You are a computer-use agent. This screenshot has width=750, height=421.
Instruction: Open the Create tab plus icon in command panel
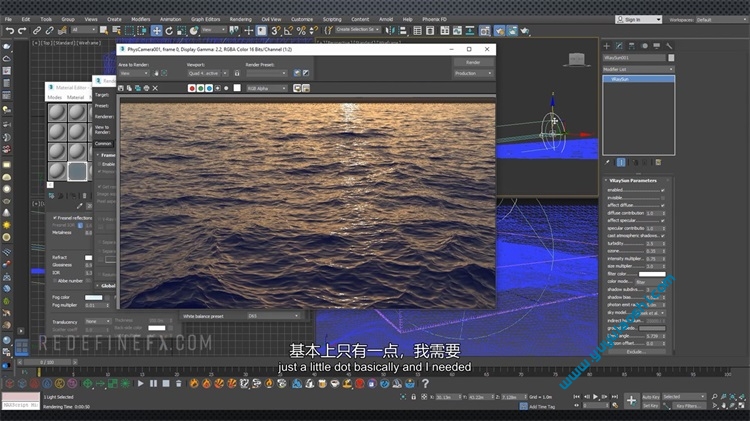(x=607, y=46)
